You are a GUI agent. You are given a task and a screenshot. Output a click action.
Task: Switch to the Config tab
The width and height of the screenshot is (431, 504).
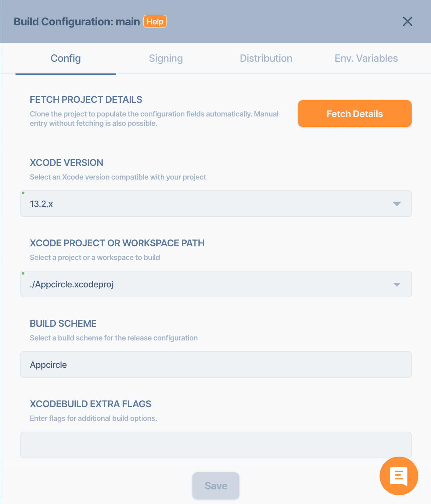click(x=65, y=58)
